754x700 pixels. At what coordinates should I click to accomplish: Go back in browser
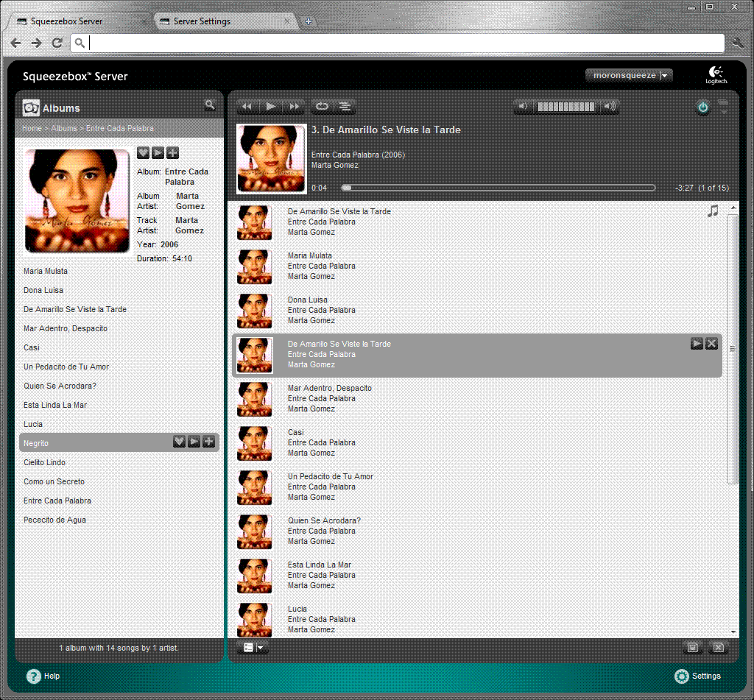pos(16,43)
